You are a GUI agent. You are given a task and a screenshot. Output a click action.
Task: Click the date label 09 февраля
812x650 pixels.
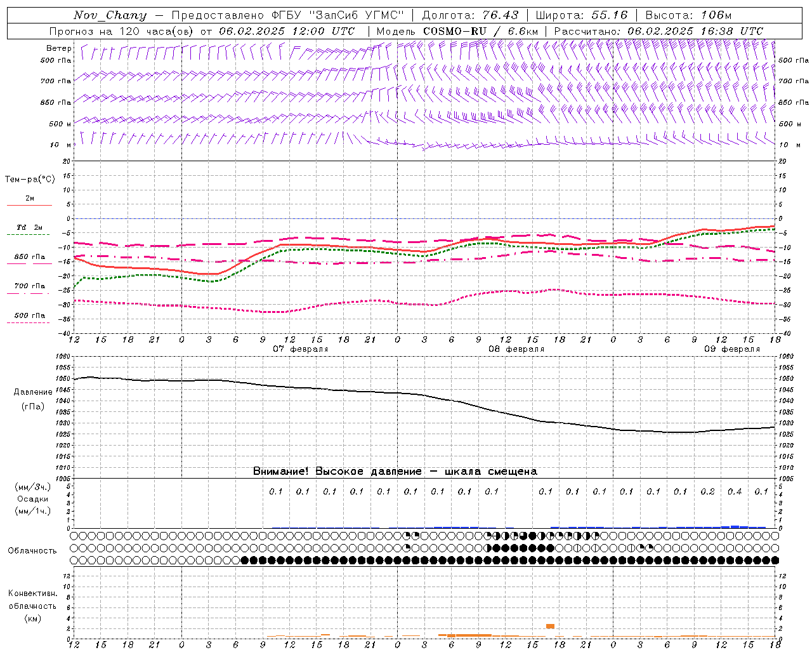point(732,349)
